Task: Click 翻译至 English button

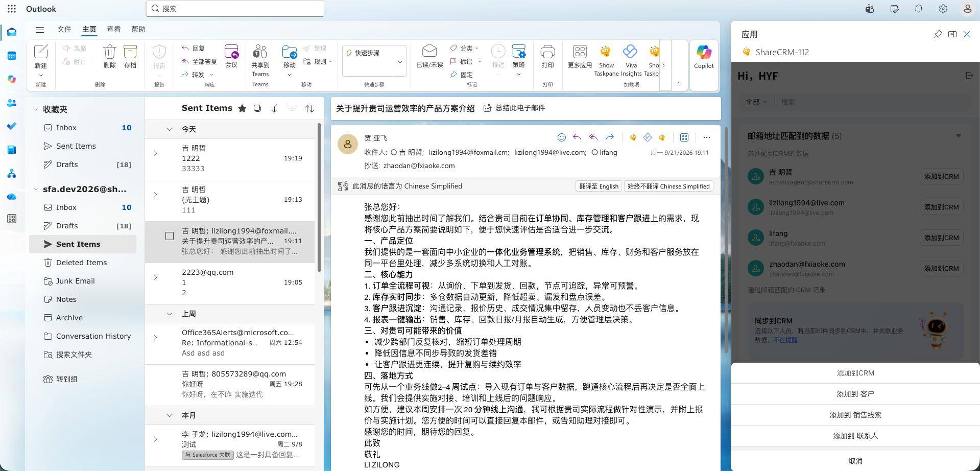Action: [x=599, y=186]
